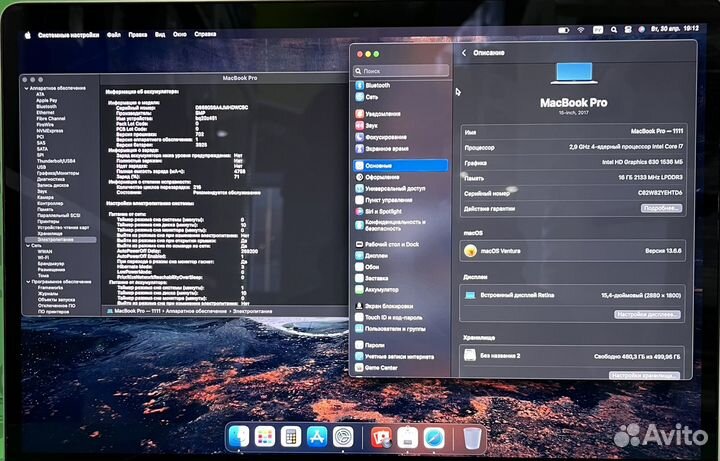Collapse Программное обеспечение section in System Information
720x461 pixels.
pos(28,282)
